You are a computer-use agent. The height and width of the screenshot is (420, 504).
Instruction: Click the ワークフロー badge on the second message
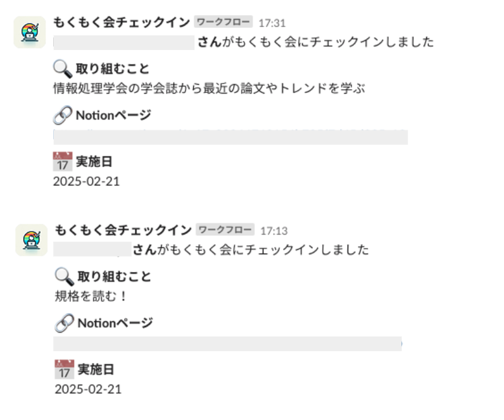(x=225, y=230)
